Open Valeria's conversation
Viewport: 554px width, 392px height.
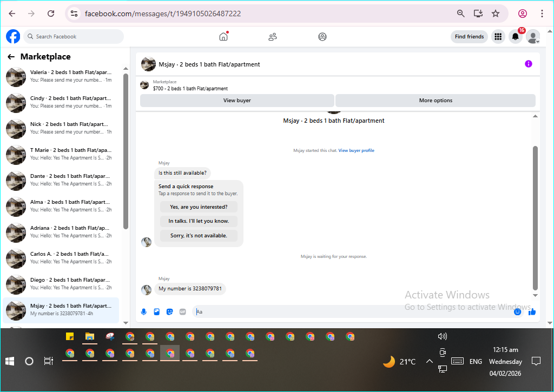(61, 77)
